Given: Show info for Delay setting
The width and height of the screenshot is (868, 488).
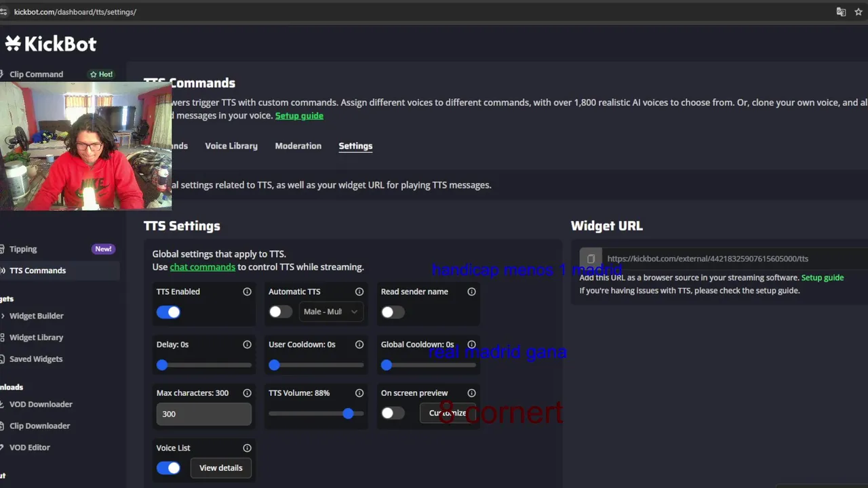Looking at the screenshot, I should pyautogui.click(x=247, y=344).
